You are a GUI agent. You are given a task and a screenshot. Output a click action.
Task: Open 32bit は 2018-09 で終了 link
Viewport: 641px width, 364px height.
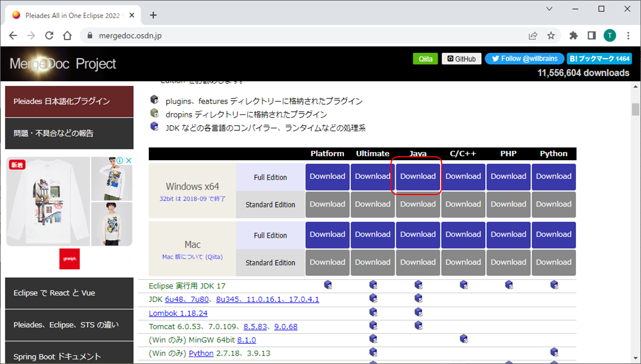(192, 199)
